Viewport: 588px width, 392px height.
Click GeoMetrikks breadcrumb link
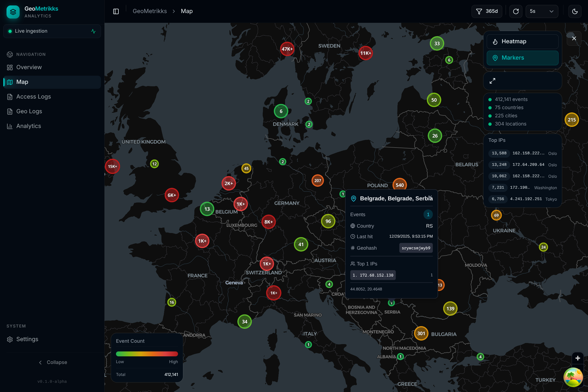(x=150, y=11)
